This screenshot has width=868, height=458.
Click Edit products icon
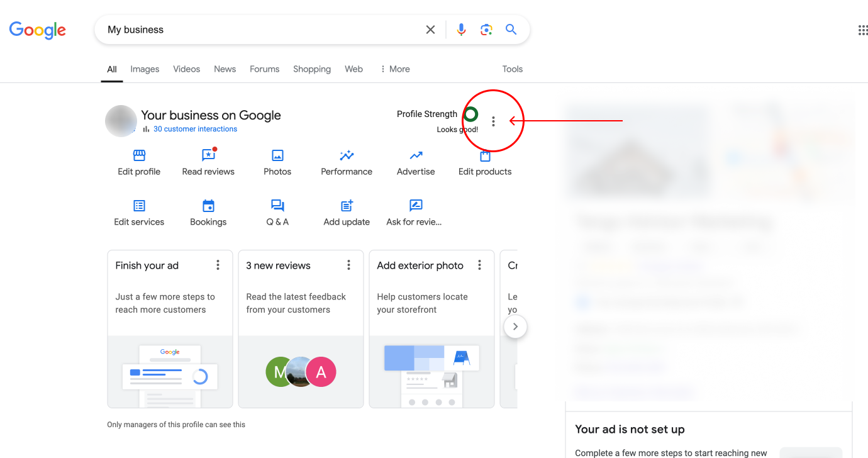(x=485, y=155)
